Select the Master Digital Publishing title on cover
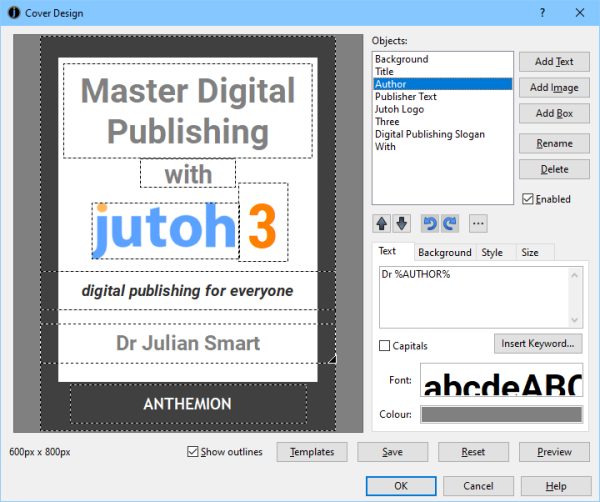 188,111
